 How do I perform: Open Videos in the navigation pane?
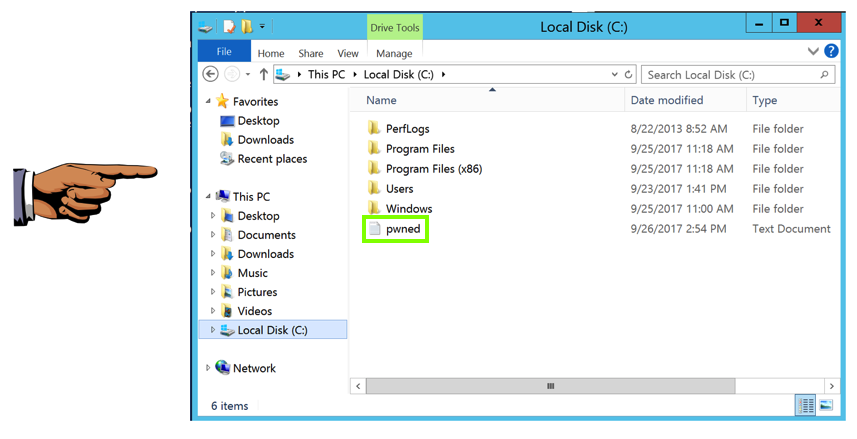255,311
